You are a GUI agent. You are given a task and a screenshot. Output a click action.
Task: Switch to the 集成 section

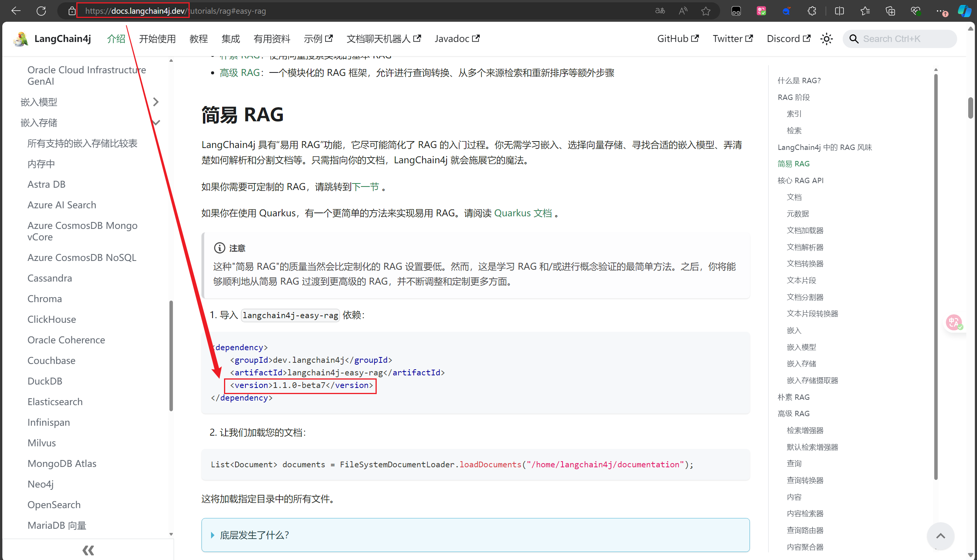(x=230, y=39)
